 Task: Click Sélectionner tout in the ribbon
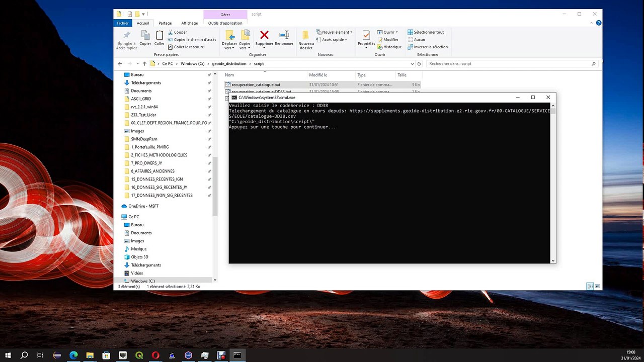pos(426,32)
